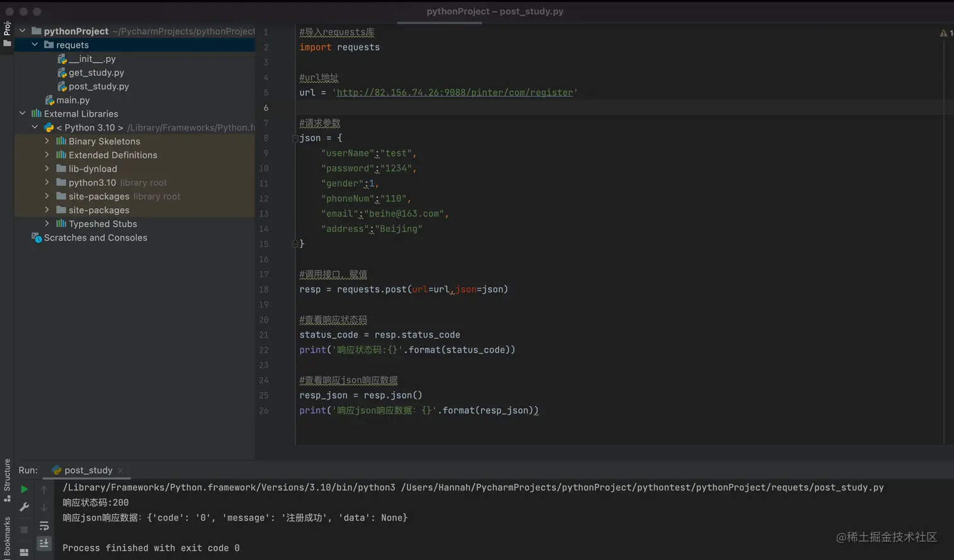Select the External Libraries label
The image size is (954, 560).
81,114
